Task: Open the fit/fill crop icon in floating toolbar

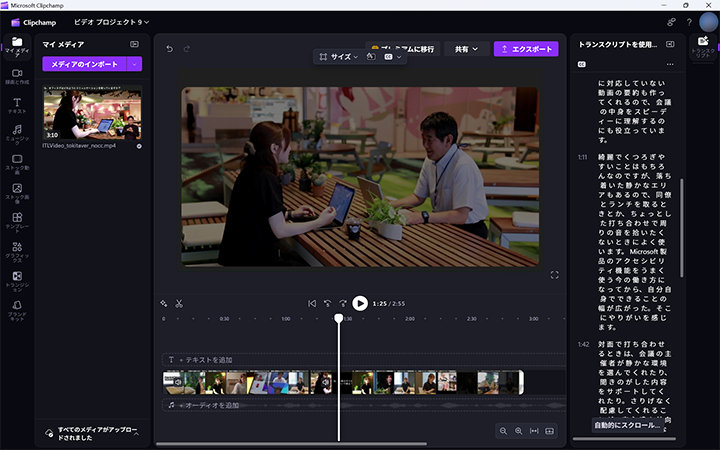Action: pos(371,56)
